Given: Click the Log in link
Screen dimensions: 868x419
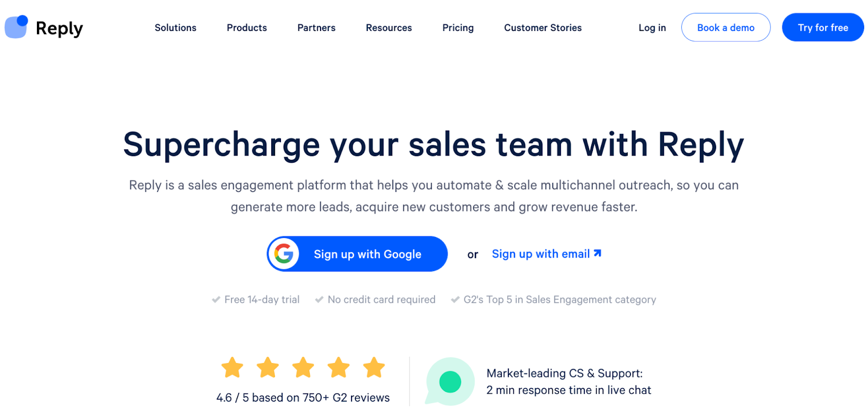Looking at the screenshot, I should pyautogui.click(x=652, y=28).
